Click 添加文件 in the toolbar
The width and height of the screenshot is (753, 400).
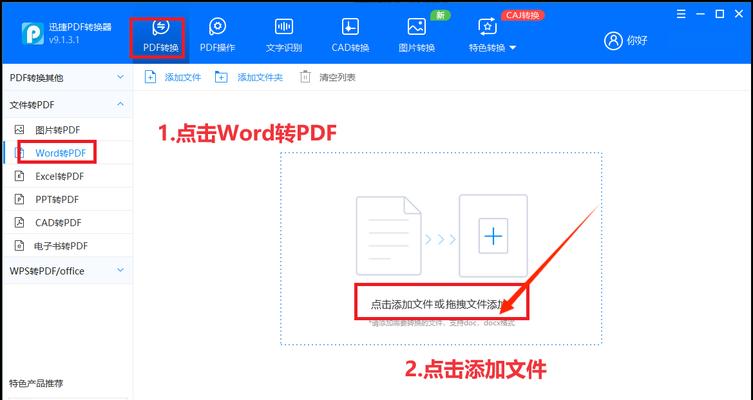[183, 77]
